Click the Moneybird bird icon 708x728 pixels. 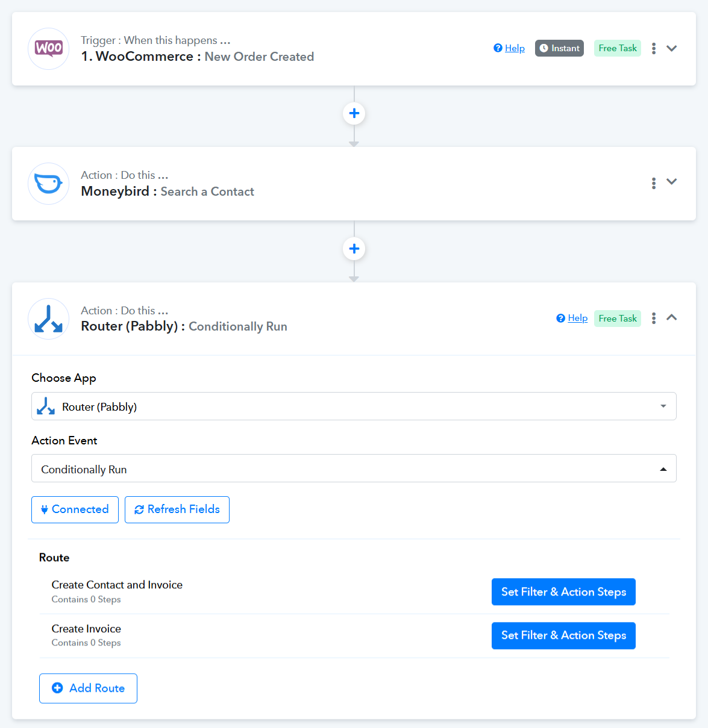point(49,184)
